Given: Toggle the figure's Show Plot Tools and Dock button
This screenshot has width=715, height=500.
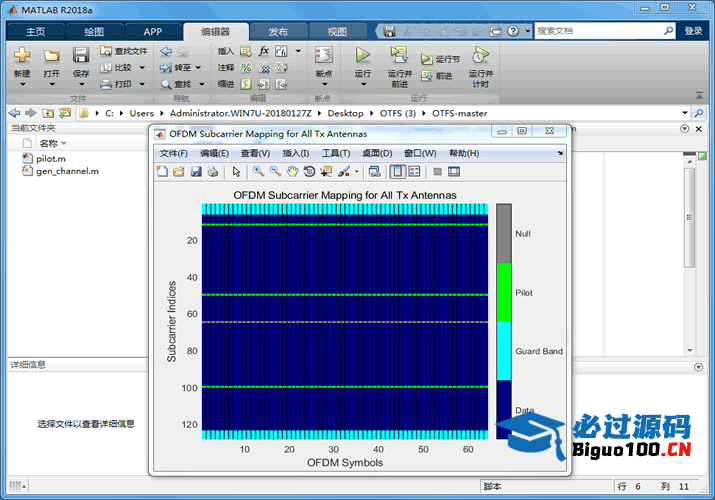Looking at the screenshot, I should (x=454, y=172).
